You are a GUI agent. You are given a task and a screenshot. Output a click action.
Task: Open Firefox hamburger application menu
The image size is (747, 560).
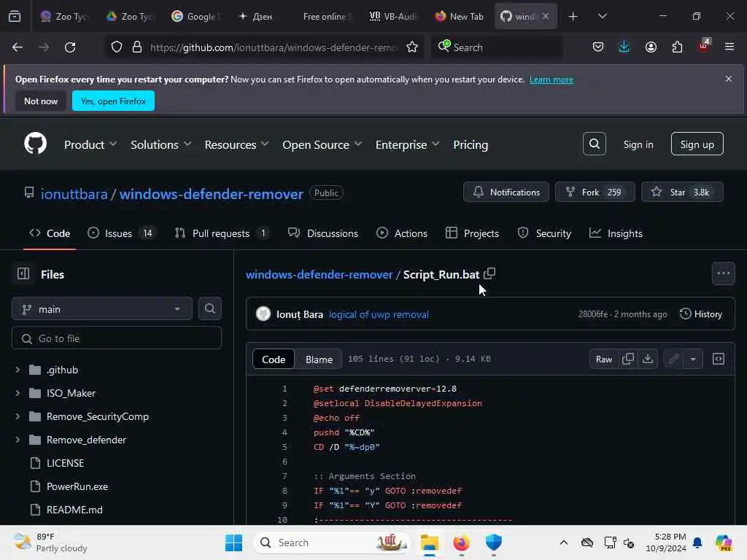[x=729, y=47]
